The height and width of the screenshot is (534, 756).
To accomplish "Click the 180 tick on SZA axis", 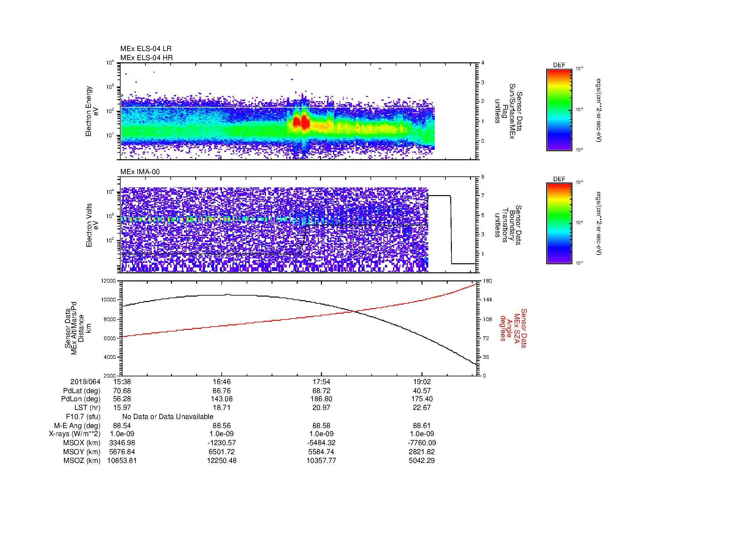I will (x=487, y=281).
